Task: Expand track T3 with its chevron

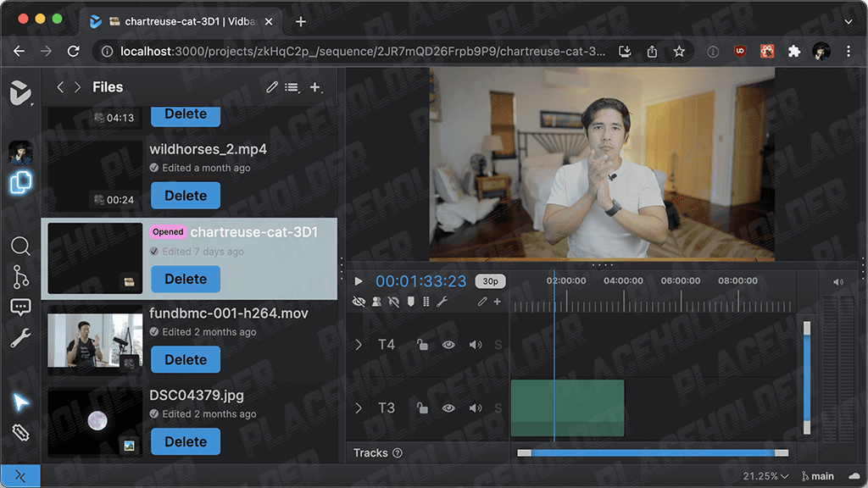Action: pyautogui.click(x=359, y=408)
